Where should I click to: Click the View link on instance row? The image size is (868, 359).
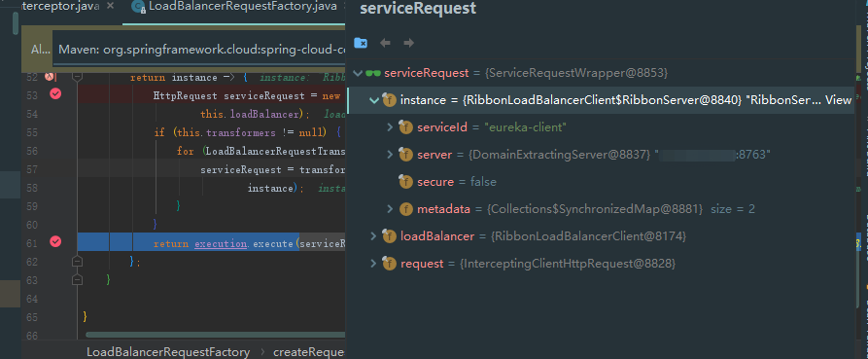[838, 100]
